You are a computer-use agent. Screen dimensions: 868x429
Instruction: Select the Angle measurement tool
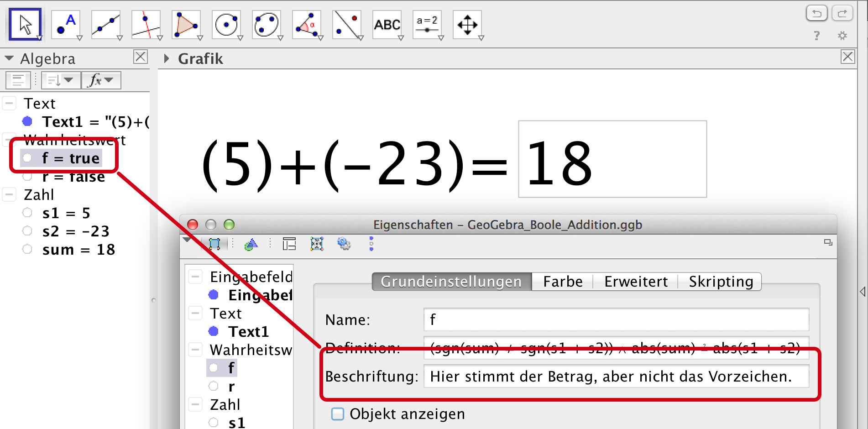point(307,24)
